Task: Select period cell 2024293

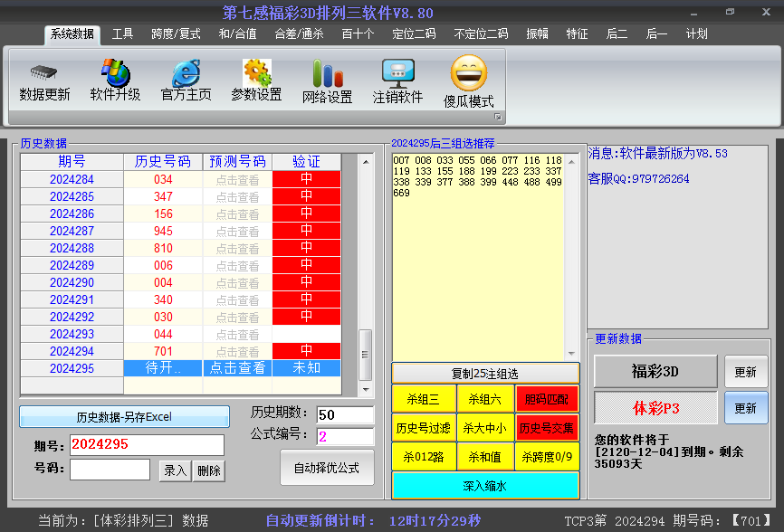Action: click(72, 334)
